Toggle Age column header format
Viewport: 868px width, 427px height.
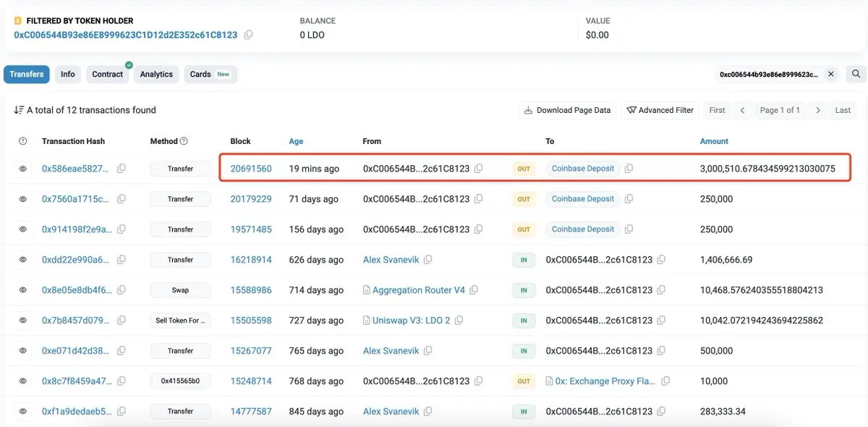pyautogui.click(x=296, y=141)
